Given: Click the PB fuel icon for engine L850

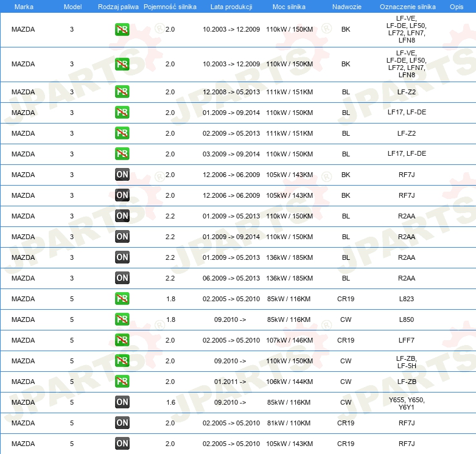Looking at the screenshot, I should pos(122,320).
